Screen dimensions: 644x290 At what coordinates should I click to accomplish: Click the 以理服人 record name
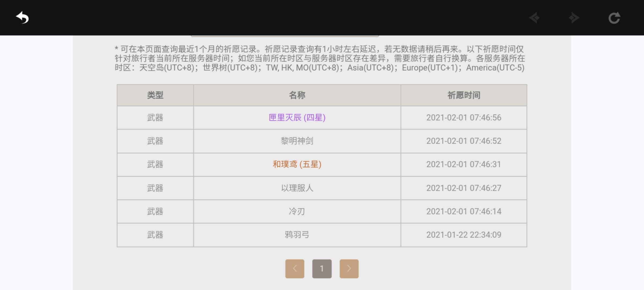pos(297,188)
